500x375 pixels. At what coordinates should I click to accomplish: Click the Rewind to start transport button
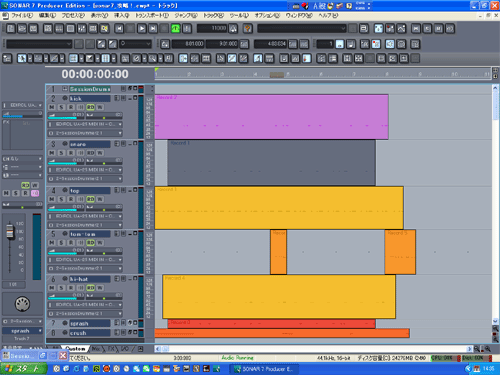[119, 29]
